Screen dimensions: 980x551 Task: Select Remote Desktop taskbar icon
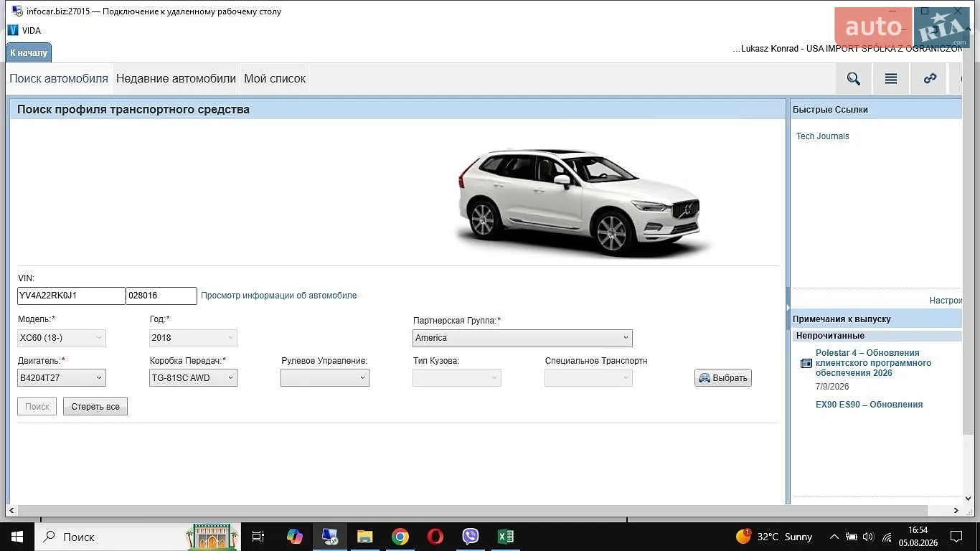click(x=330, y=537)
